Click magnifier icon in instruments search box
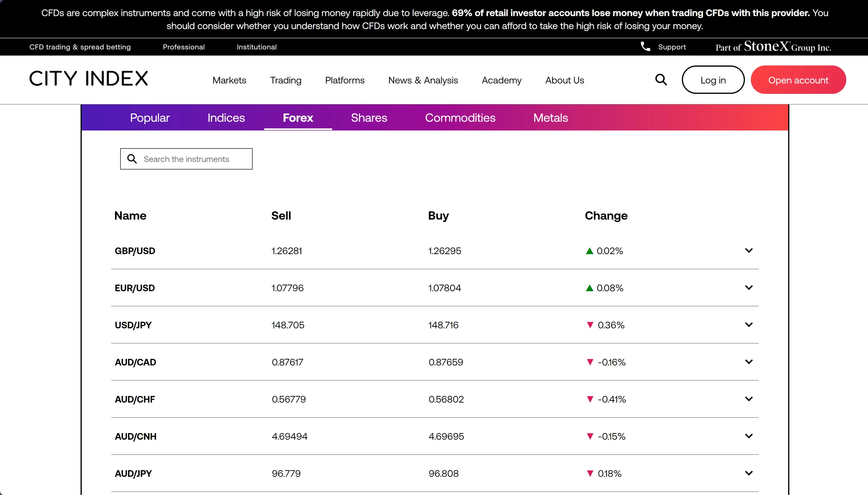The width and height of the screenshot is (868, 495). point(132,159)
